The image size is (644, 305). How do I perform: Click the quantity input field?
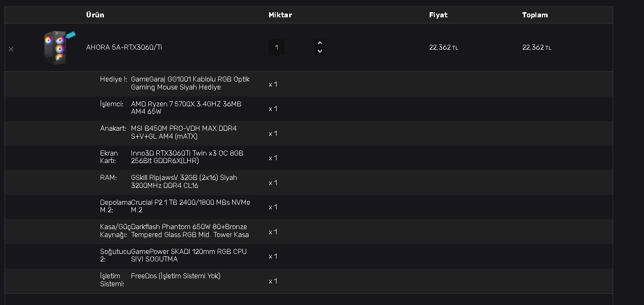coord(277,47)
